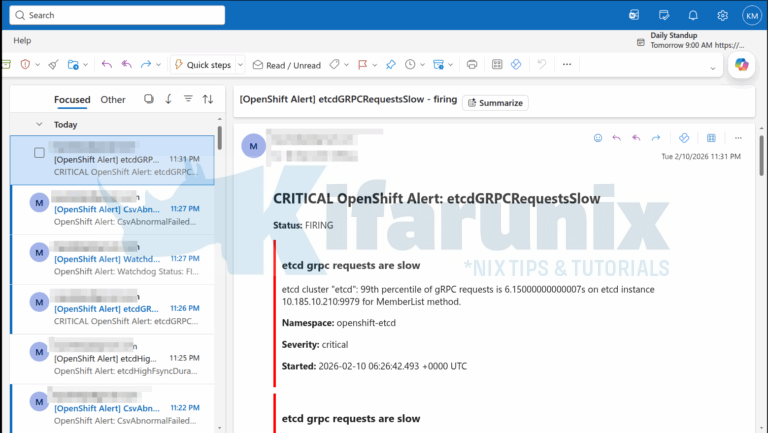This screenshot has width=768, height=433.
Task: Pin the selected message
Action: pos(391,65)
